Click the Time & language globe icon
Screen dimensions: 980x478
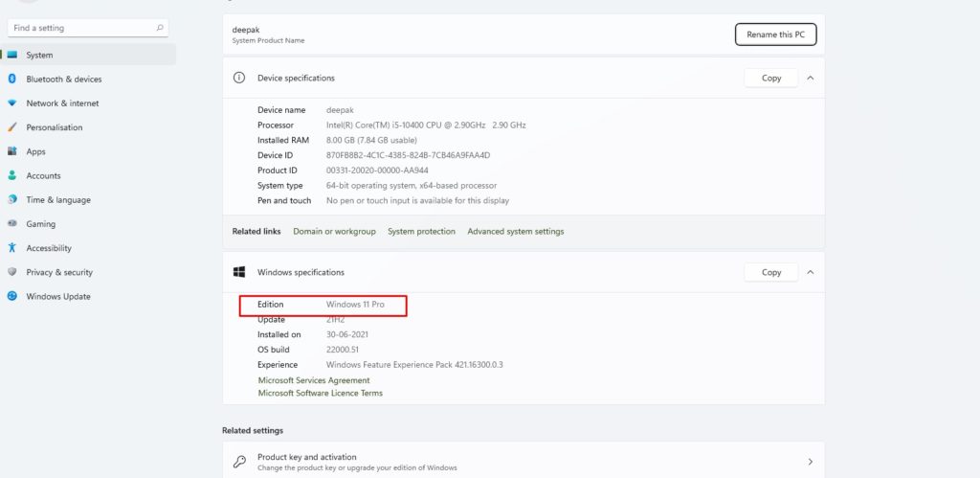point(11,199)
